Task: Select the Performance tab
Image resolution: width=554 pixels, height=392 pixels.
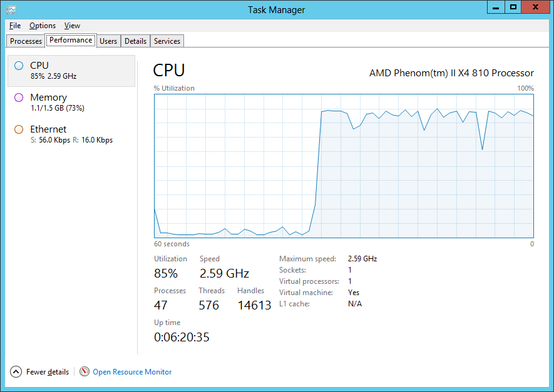Action: pos(71,40)
